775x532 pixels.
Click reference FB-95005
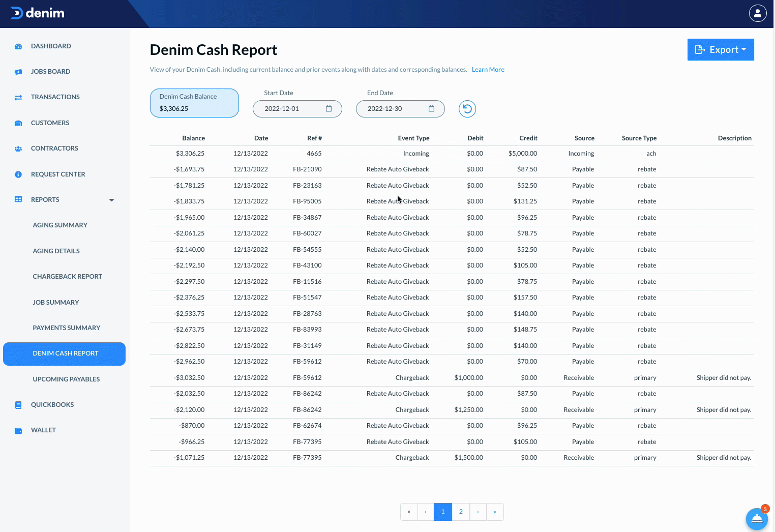(307, 201)
